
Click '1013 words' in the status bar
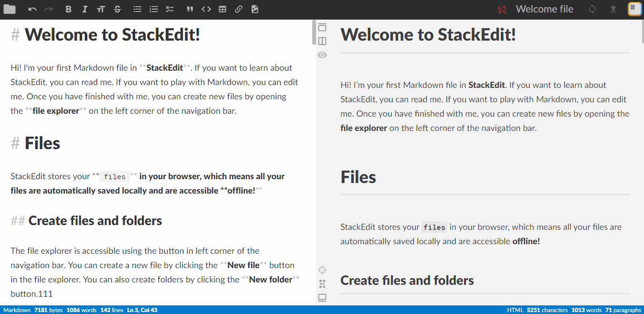pyautogui.click(x=586, y=310)
